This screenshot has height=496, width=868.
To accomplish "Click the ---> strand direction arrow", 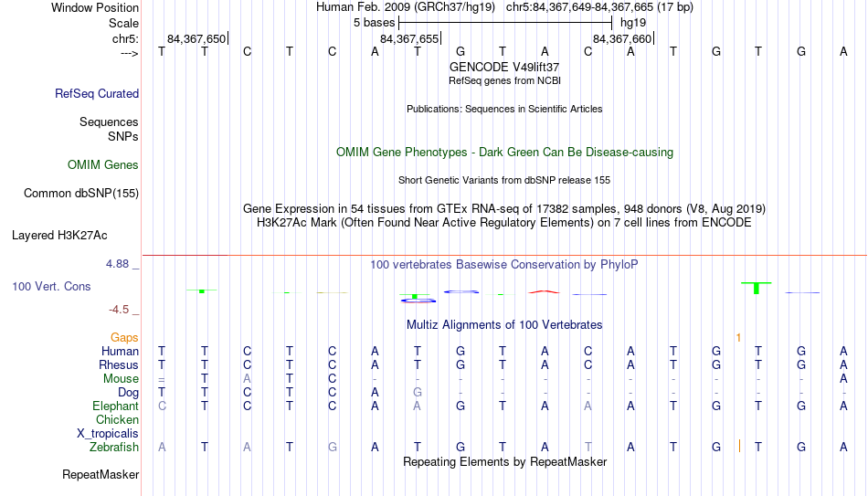I will (130, 53).
